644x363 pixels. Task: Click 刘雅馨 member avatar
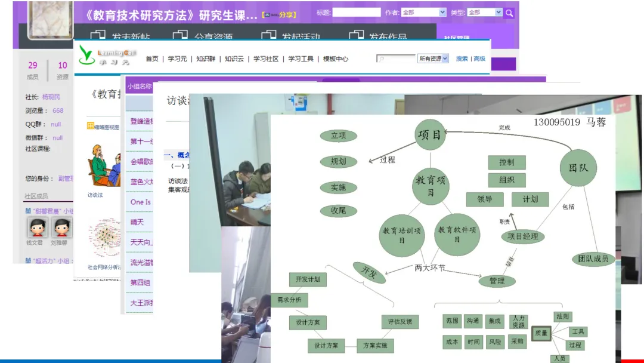61,227
